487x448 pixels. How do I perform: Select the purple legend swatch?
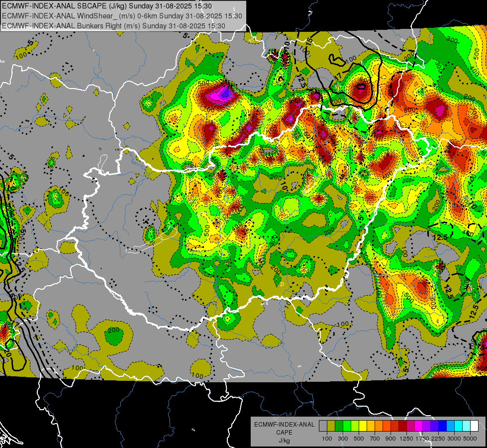tap(426, 426)
